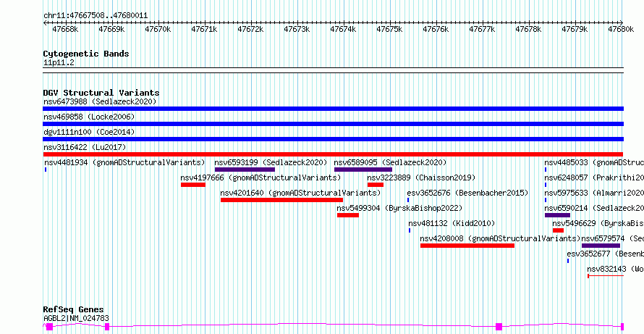This screenshot has width=644, height=334.
Task: Click the red bar of nsv4208008 gnomAD variant
Action: point(467,246)
